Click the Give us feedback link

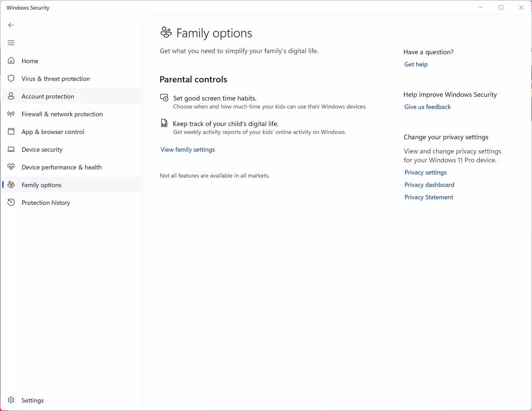428,107
